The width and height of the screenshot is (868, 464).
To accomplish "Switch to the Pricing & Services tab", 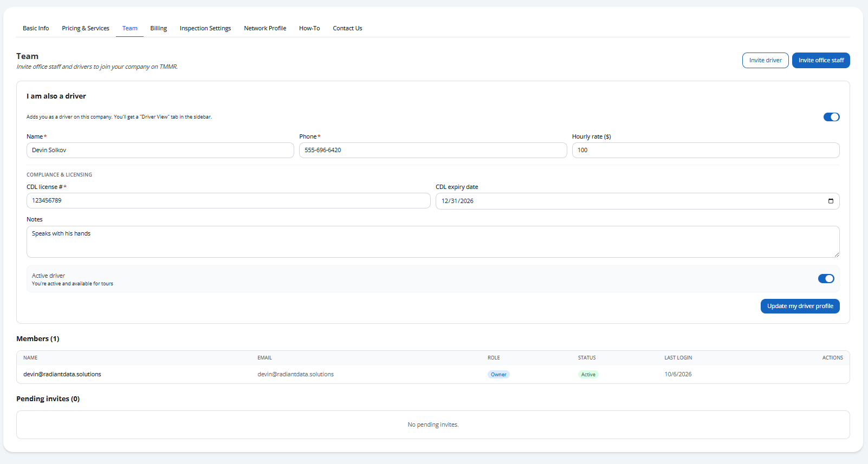I will pos(86,28).
